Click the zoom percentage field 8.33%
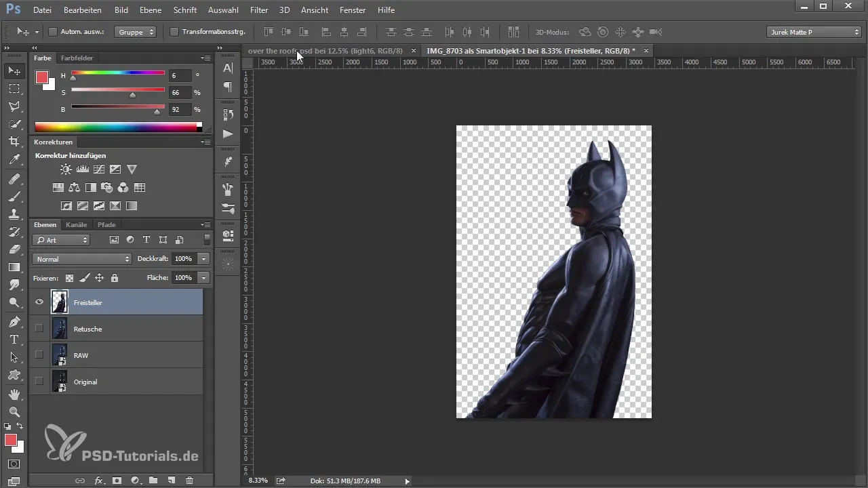 coord(258,481)
